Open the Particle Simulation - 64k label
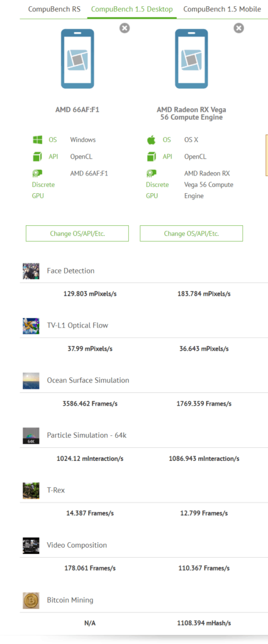Screen dimensions: 268x644 pos(87,435)
